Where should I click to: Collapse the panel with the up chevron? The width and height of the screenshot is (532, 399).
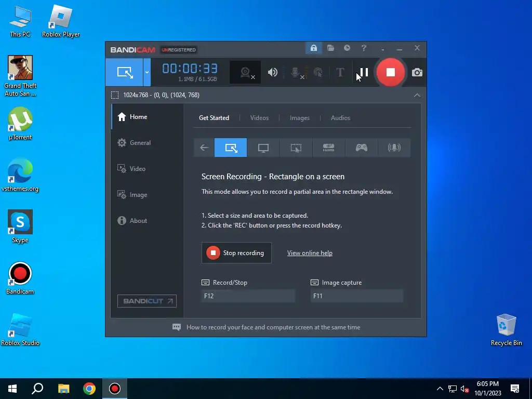point(417,95)
